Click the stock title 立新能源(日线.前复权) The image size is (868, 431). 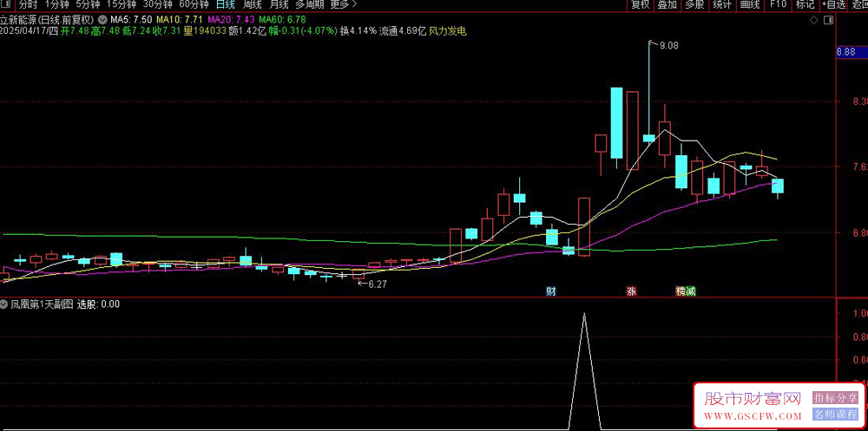point(48,21)
